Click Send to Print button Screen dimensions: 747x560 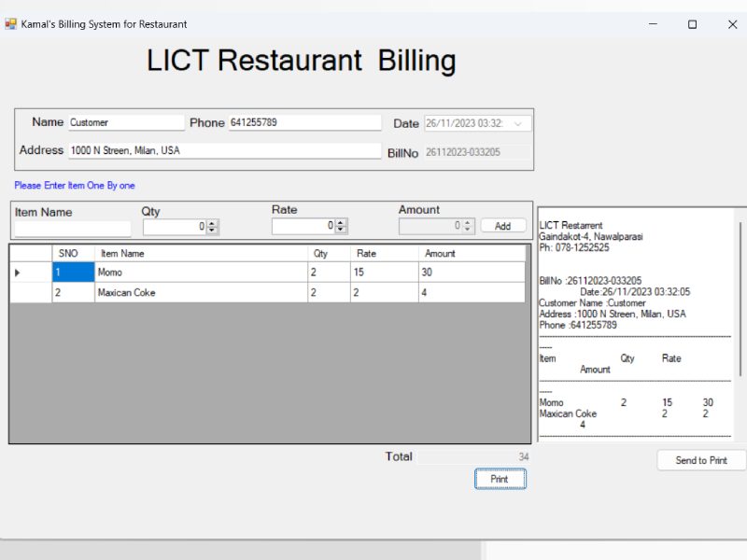coord(701,460)
